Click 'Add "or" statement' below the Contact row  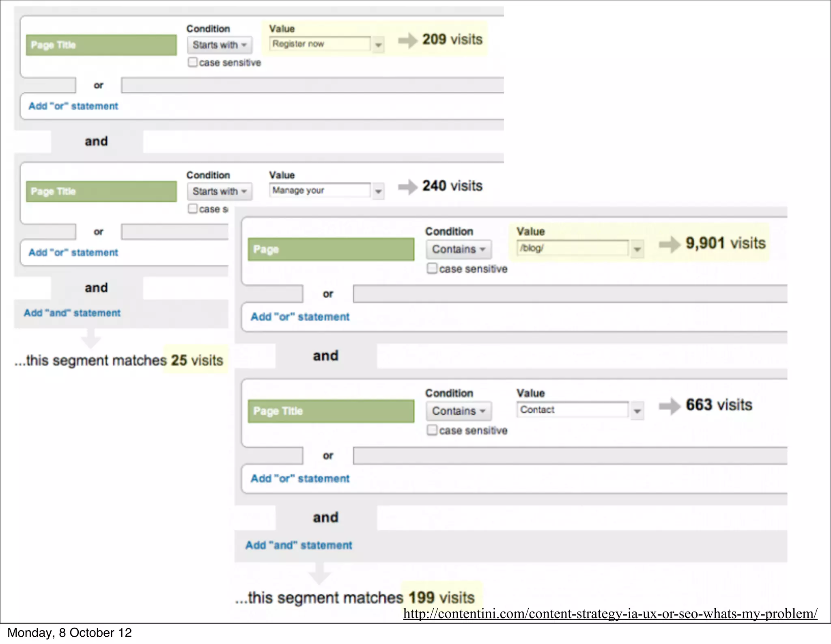300,478
